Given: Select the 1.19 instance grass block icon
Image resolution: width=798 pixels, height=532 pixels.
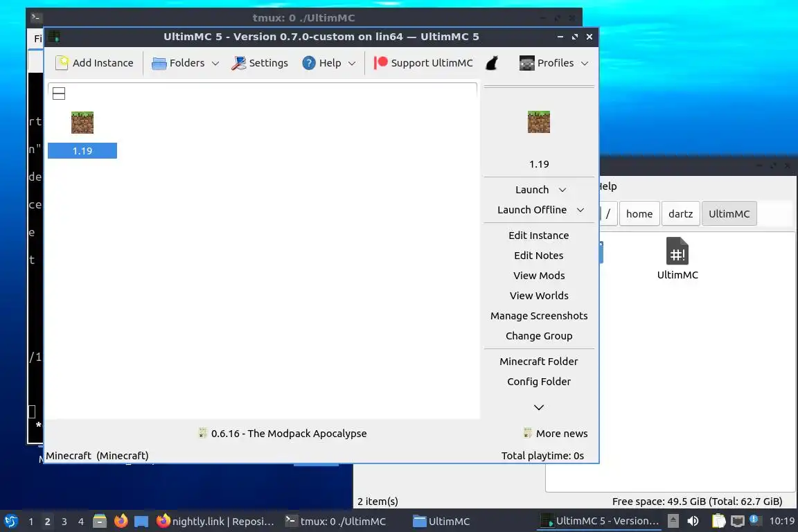Looking at the screenshot, I should tap(82, 123).
